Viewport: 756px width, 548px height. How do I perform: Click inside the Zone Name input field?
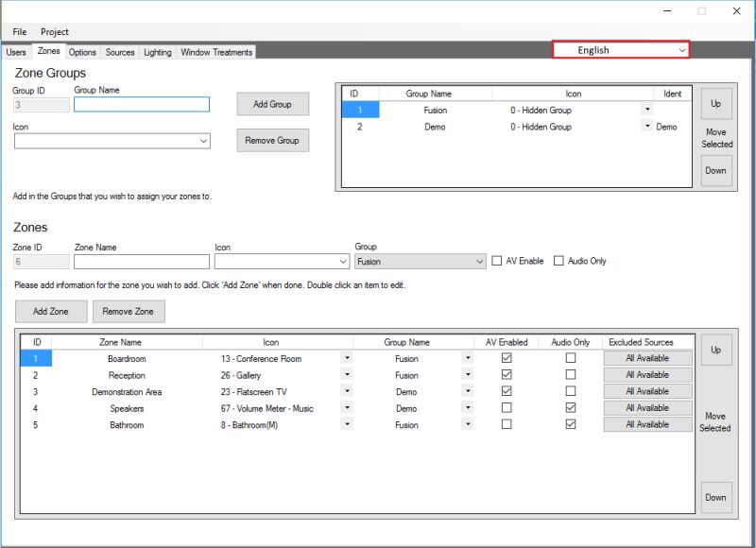pyautogui.click(x=142, y=261)
